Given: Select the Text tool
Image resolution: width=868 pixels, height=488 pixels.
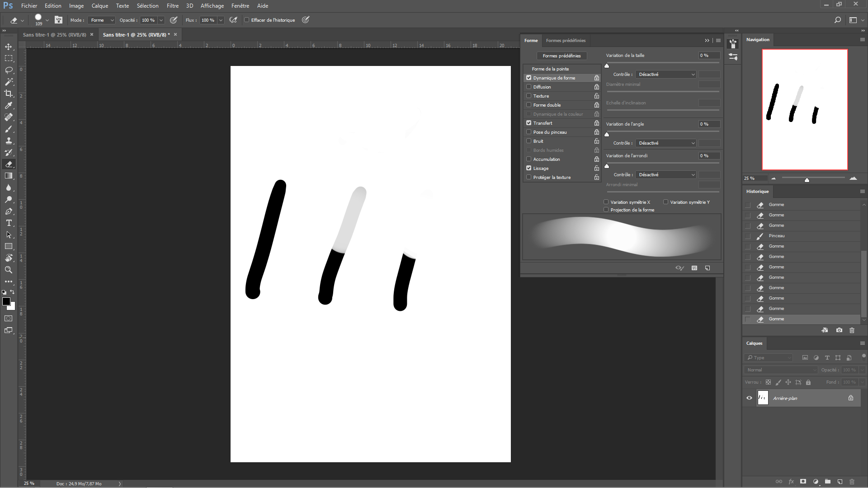Looking at the screenshot, I should point(9,223).
